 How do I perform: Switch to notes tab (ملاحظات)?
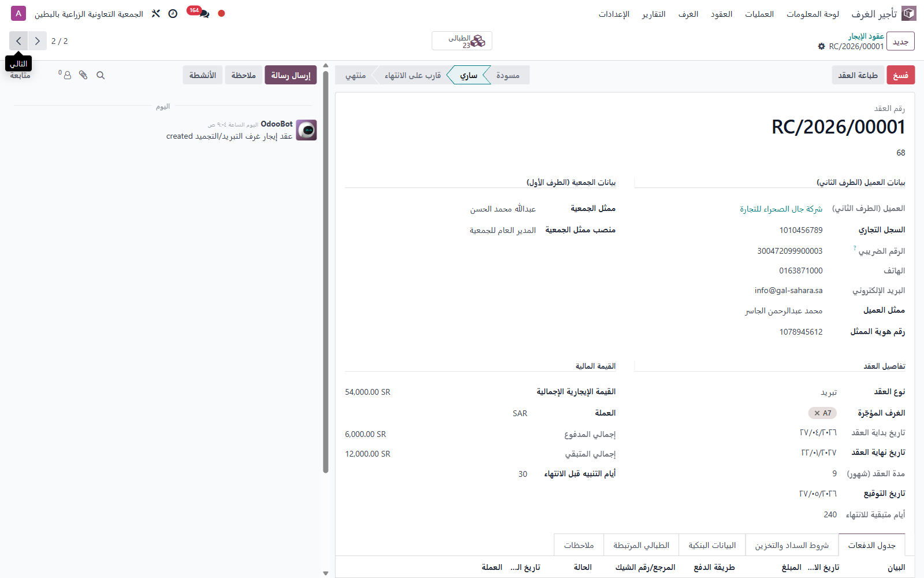(x=579, y=545)
